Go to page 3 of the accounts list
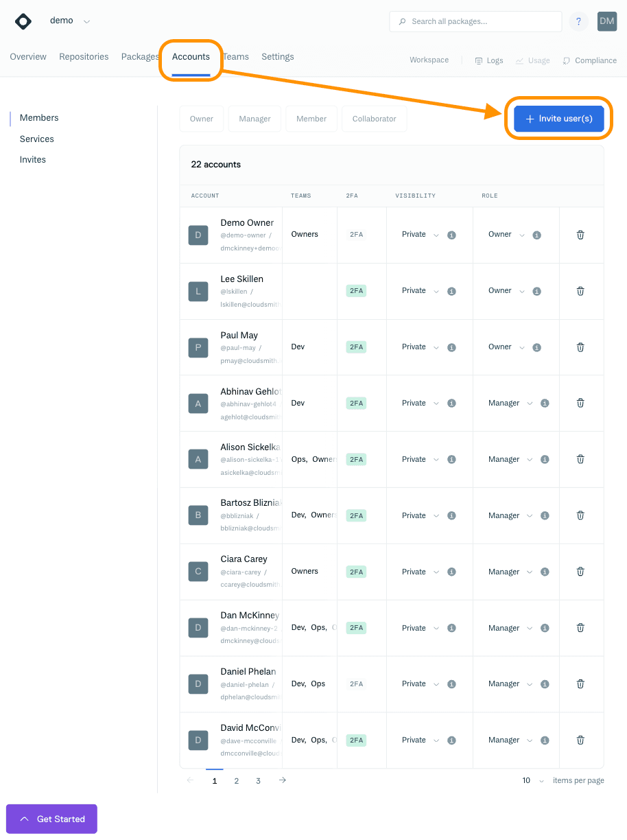 click(258, 780)
